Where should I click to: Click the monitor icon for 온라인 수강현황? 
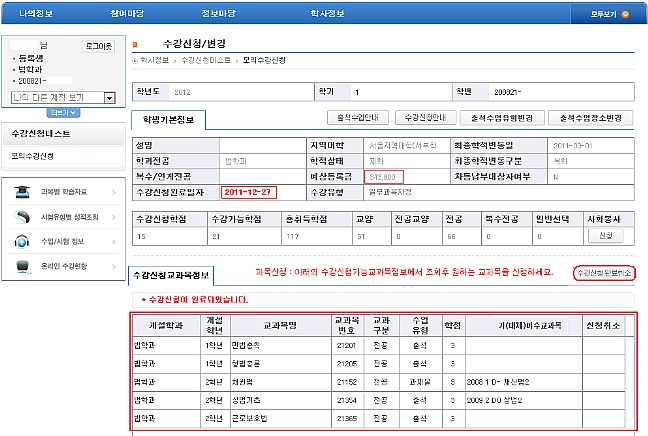(22, 265)
